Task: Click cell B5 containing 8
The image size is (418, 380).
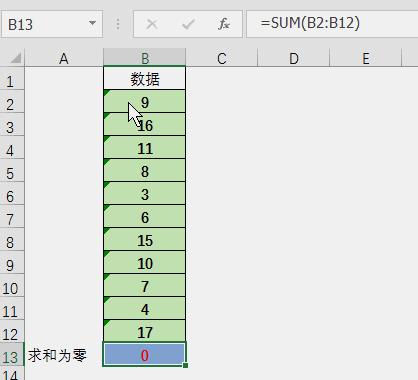Action: click(x=145, y=171)
